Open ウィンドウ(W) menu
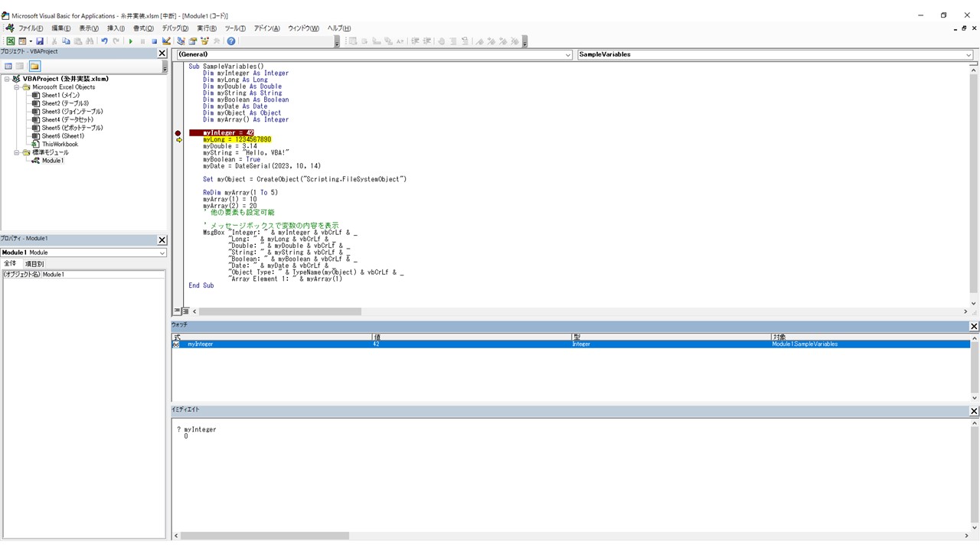The height and width of the screenshot is (551, 980). pos(303,28)
